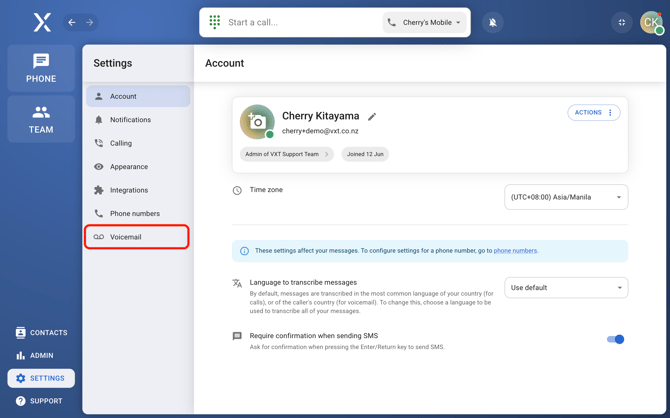Click the muted notifications bell icon
Screen dimensions: 670x418
point(492,22)
